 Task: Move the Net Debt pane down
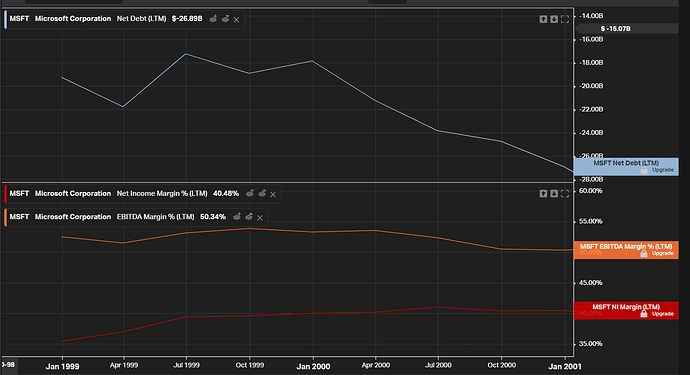[x=554, y=19]
